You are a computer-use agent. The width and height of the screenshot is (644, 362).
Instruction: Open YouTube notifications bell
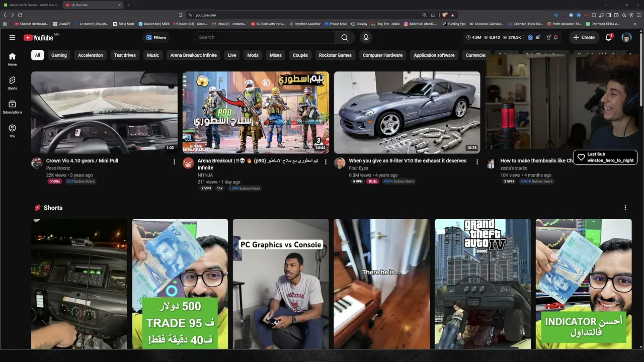click(x=609, y=37)
